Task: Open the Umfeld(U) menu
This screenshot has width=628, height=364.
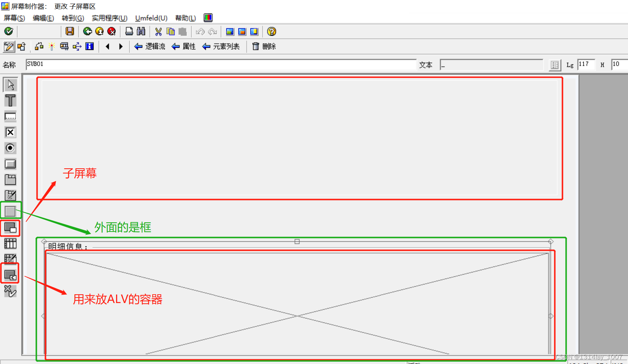Action: pos(151,18)
